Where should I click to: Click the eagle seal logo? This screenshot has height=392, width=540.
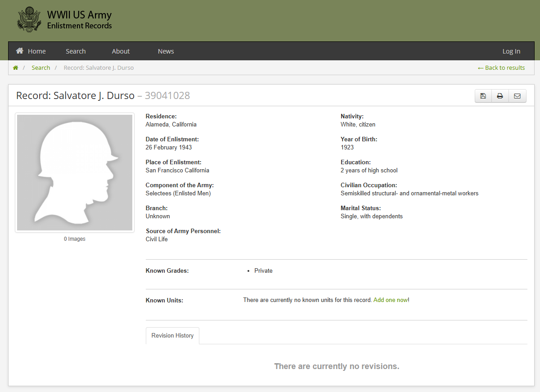tap(29, 20)
